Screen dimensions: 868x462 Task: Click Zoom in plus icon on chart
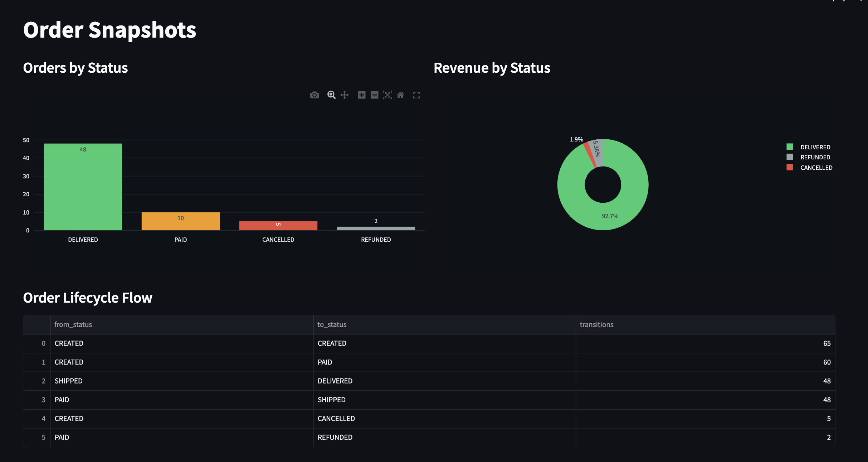click(x=362, y=95)
